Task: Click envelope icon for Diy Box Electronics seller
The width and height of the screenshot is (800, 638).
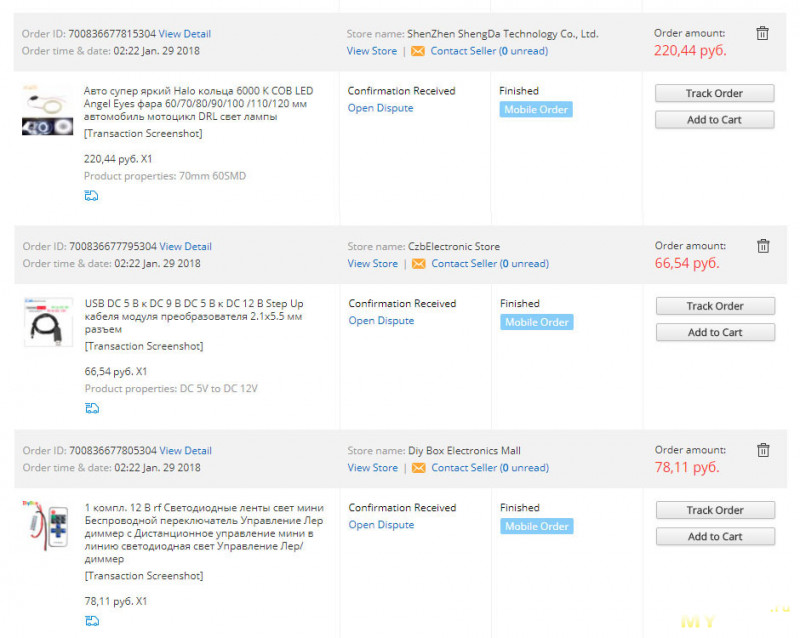Action: coord(419,468)
